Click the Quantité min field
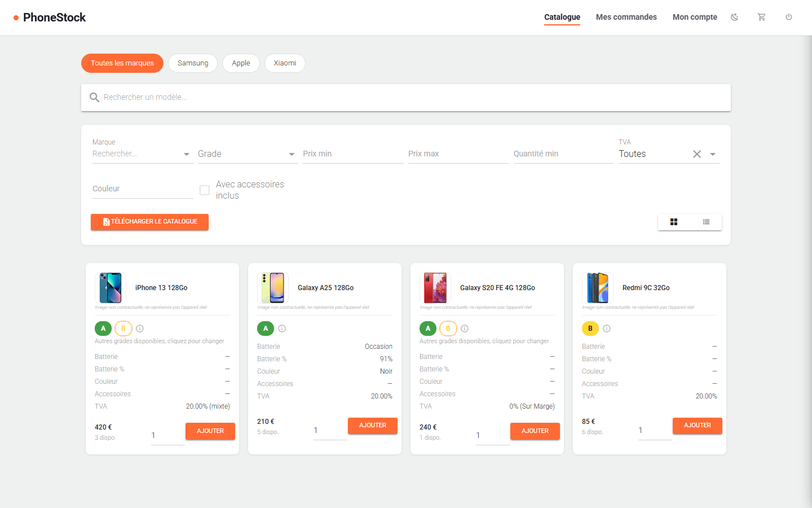This screenshot has height=508, width=812. tap(564, 154)
